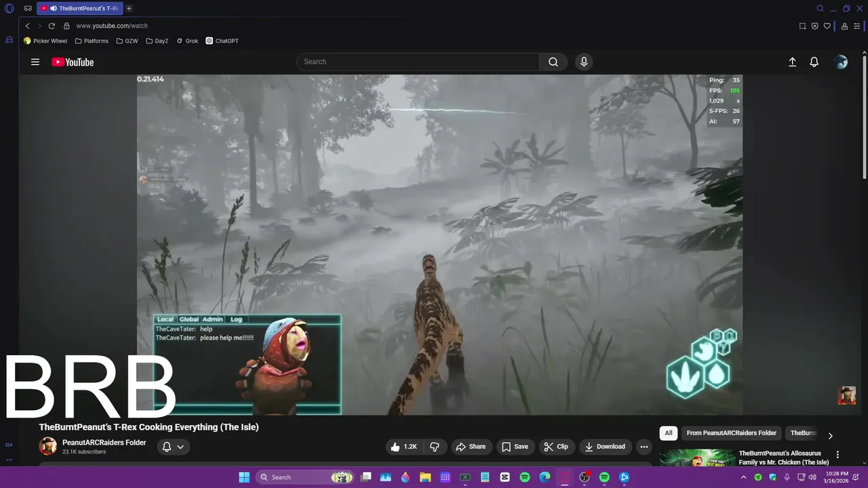
Task: Reload the YouTube page
Action: (x=52, y=26)
